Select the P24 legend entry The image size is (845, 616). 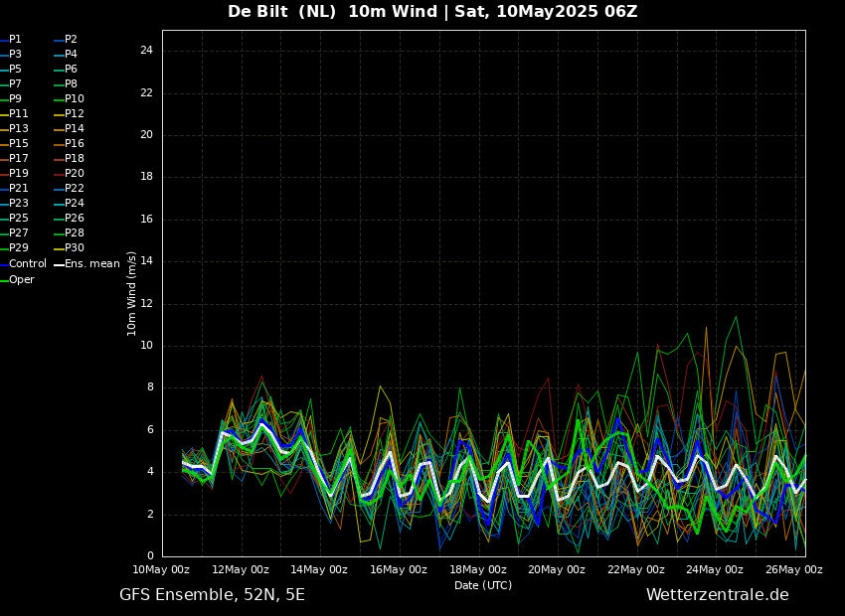74,204
